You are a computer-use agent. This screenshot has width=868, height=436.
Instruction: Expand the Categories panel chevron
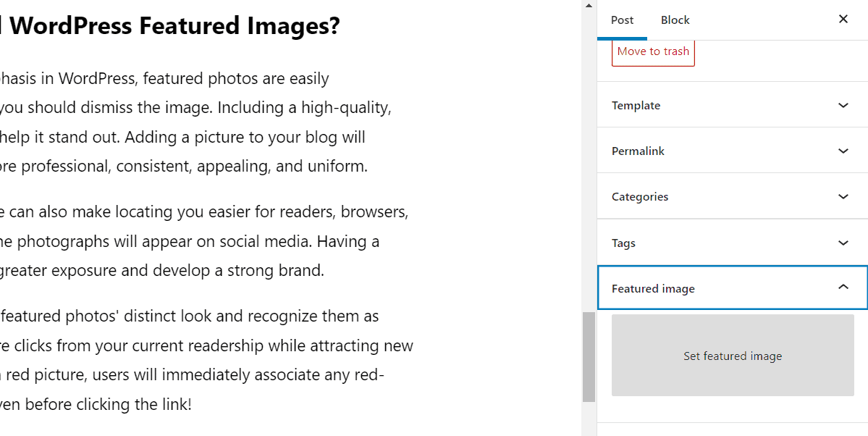tap(843, 197)
